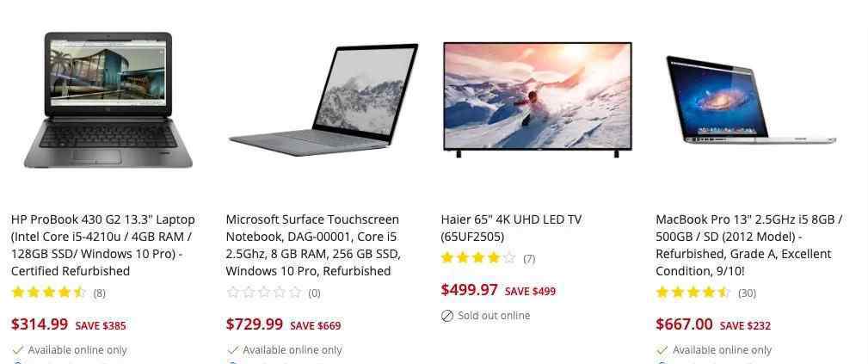Click the HP ProBook star rating
The width and height of the screenshot is (868, 364).
tap(48, 293)
